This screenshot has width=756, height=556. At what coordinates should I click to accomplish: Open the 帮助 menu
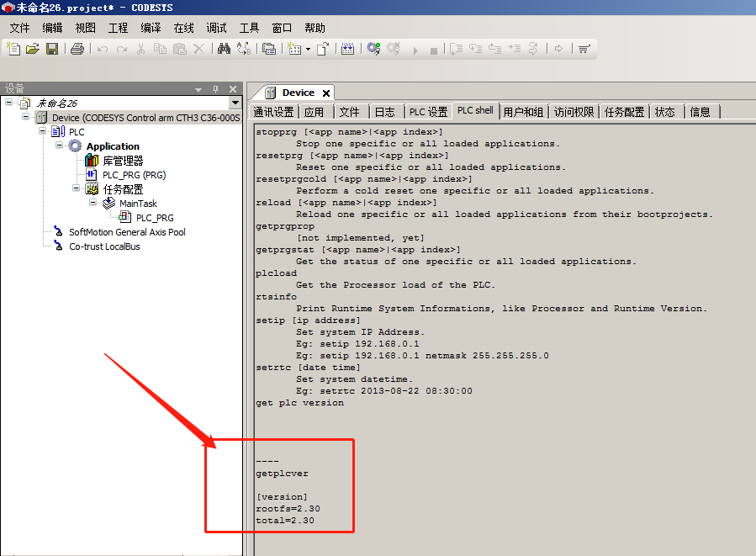coord(315,28)
